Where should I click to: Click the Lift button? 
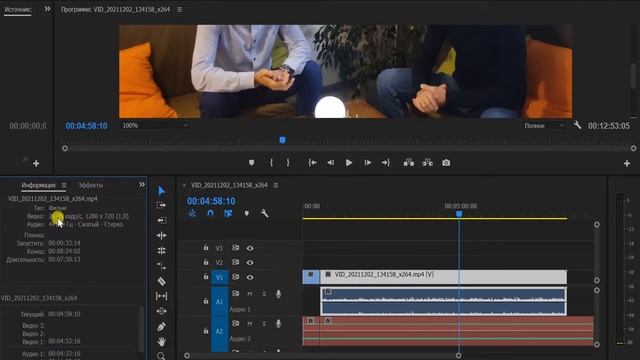pos(409,163)
